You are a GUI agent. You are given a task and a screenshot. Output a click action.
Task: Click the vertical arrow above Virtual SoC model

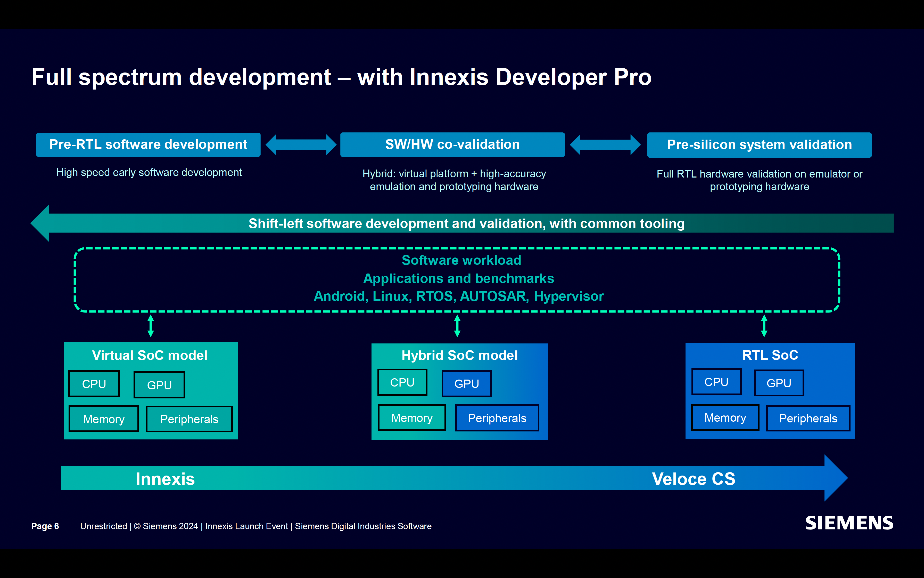point(151,326)
